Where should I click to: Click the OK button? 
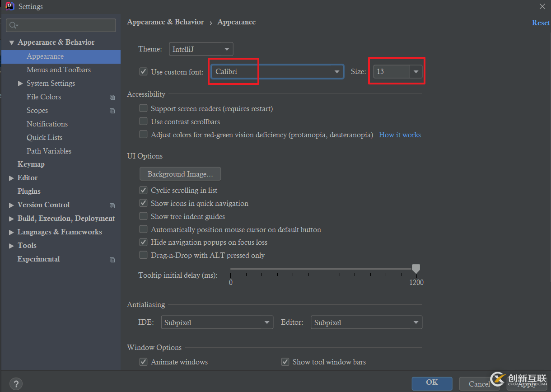(x=432, y=383)
